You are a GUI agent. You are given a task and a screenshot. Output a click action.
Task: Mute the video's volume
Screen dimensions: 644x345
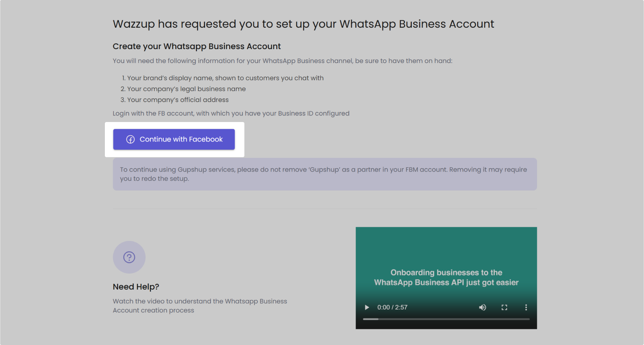[483, 307]
